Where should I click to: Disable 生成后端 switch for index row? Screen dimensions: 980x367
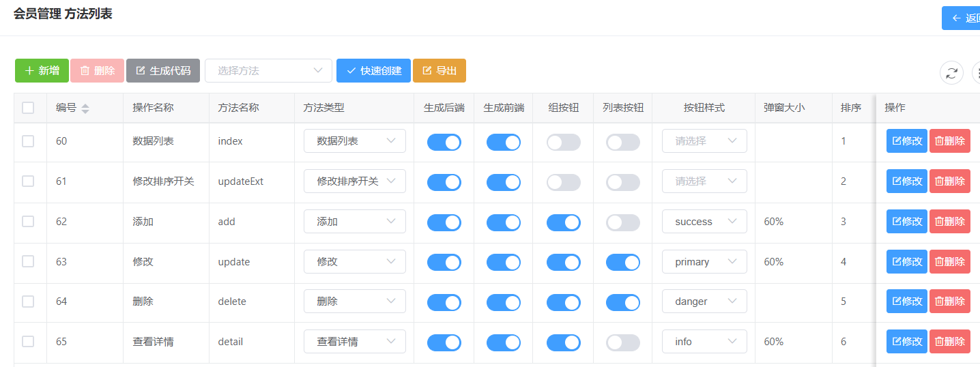(x=444, y=142)
